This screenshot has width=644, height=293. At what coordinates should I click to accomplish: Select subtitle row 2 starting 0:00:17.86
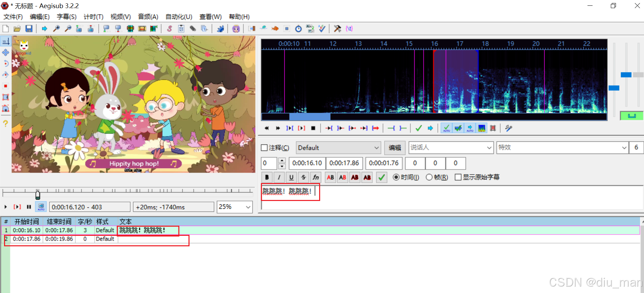pos(320,239)
